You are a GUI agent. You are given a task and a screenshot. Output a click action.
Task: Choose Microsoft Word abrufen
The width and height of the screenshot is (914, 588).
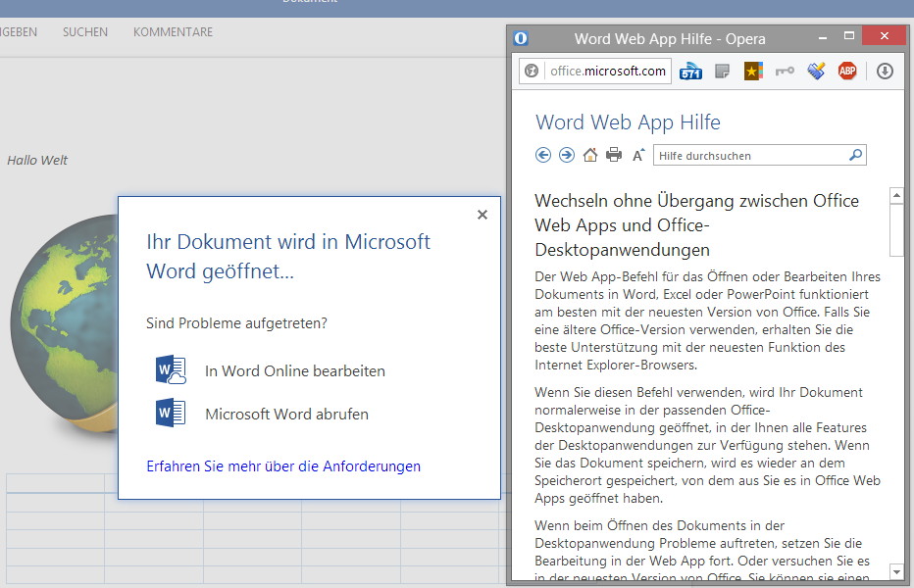(262, 414)
